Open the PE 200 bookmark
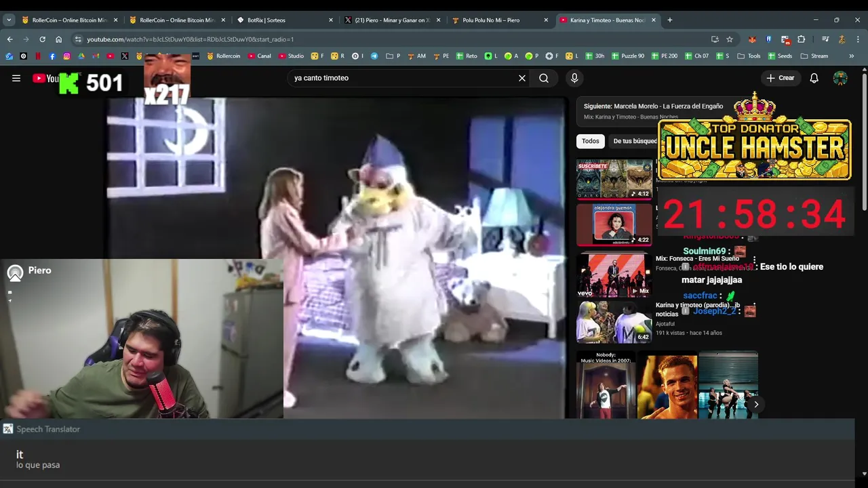The image size is (868, 488). point(664,56)
